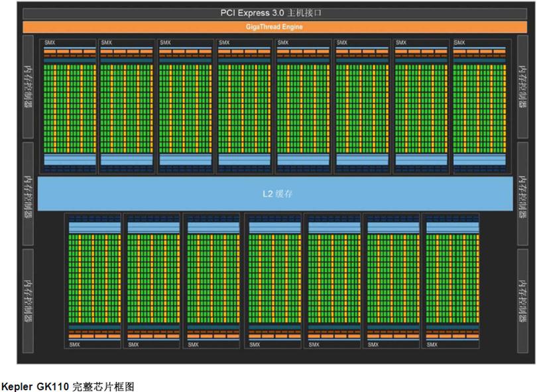
Task: Click the PCI Express 3.0 主机接口 bar
Action: click(274, 13)
